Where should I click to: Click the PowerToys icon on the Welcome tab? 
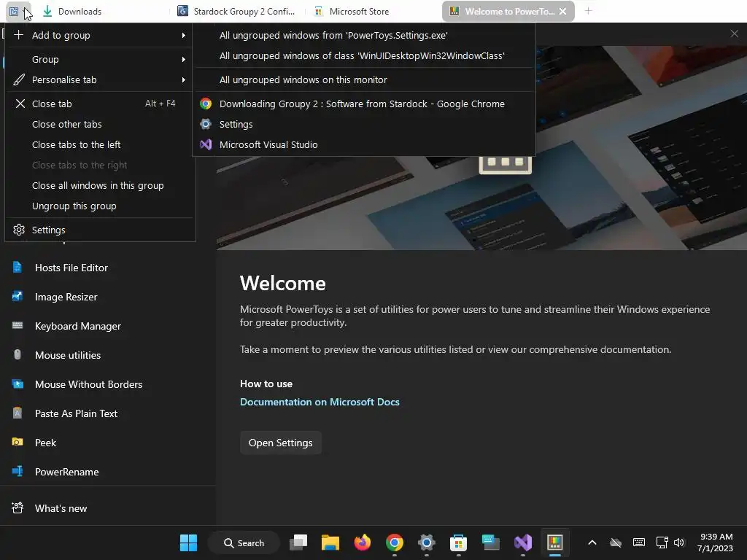(454, 11)
